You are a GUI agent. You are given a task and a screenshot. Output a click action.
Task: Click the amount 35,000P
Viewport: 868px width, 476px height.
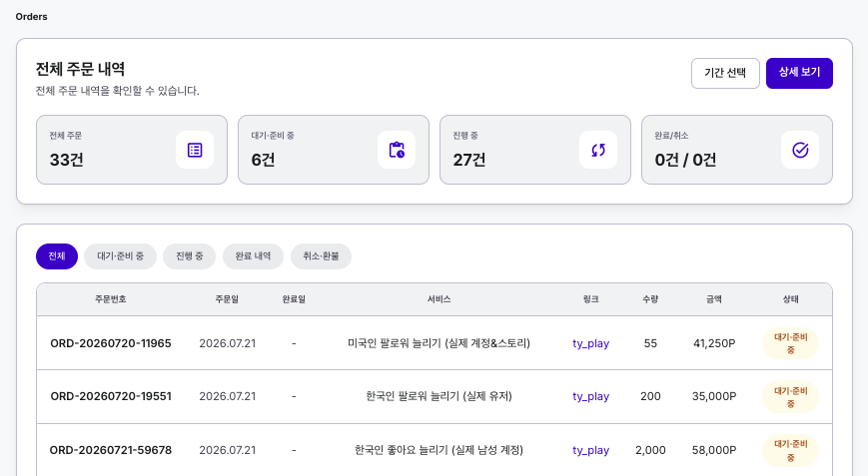(x=714, y=396)
